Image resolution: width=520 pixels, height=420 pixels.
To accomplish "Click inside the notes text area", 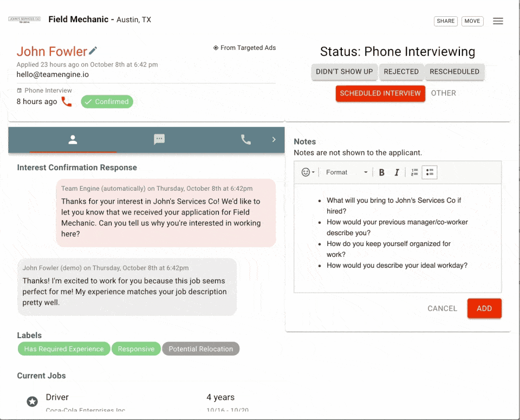I will pyautogui.click(x=398, y=279).
